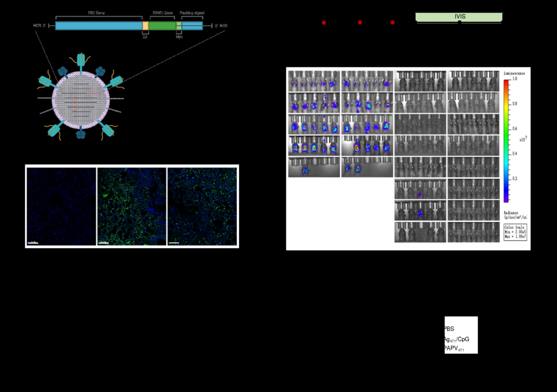Select the middle red timeline dot

click(x=360, y=23)
